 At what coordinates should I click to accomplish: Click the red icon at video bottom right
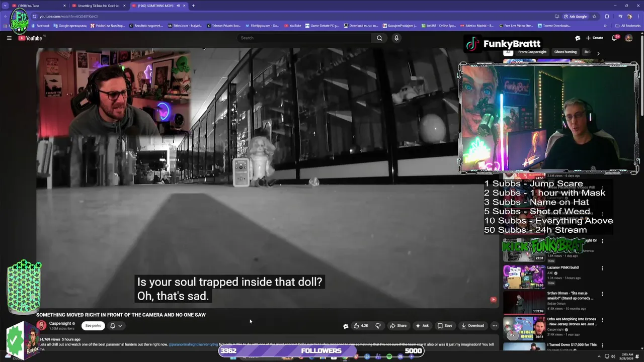click(x=493, y=300)
